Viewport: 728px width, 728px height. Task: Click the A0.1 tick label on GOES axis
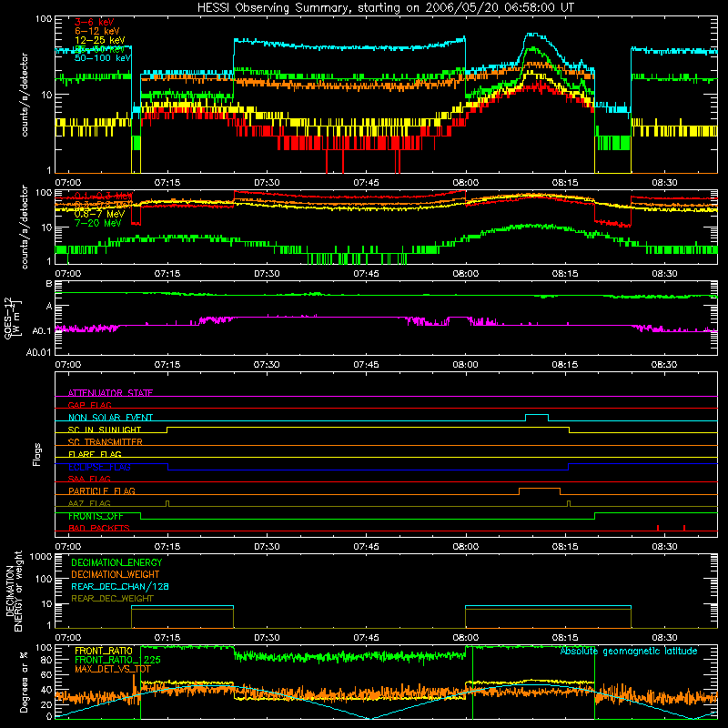pos(42,331)
